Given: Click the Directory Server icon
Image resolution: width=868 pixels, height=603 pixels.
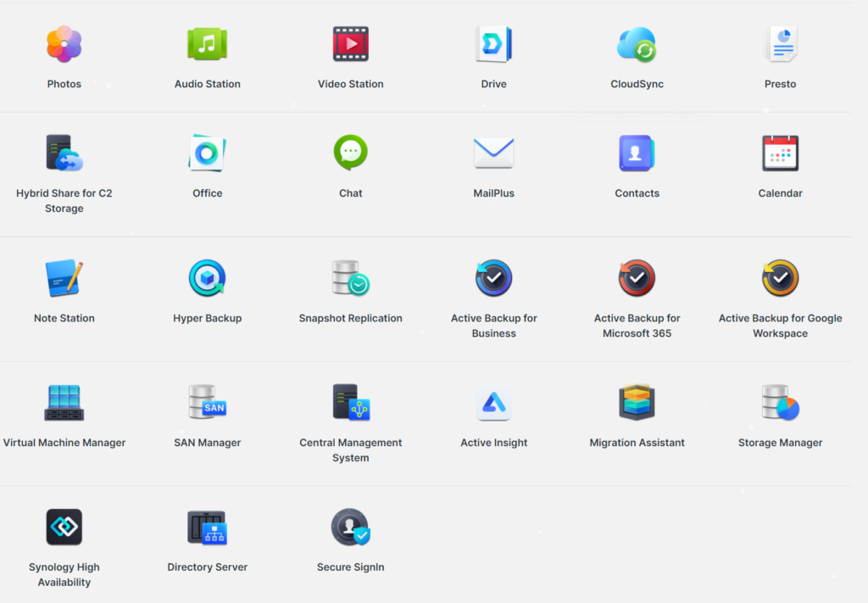Looking at the screenshot, I should coord(207,528).
